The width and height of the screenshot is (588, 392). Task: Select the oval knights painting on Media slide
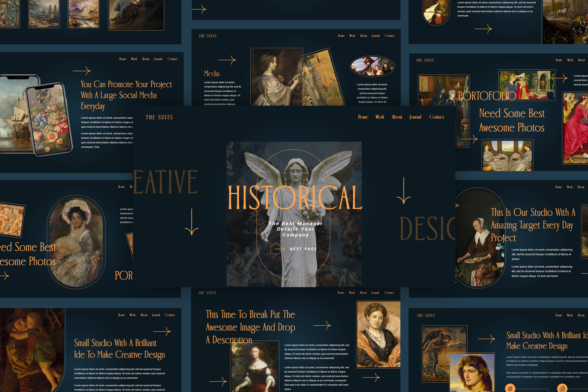pos(372,66)
